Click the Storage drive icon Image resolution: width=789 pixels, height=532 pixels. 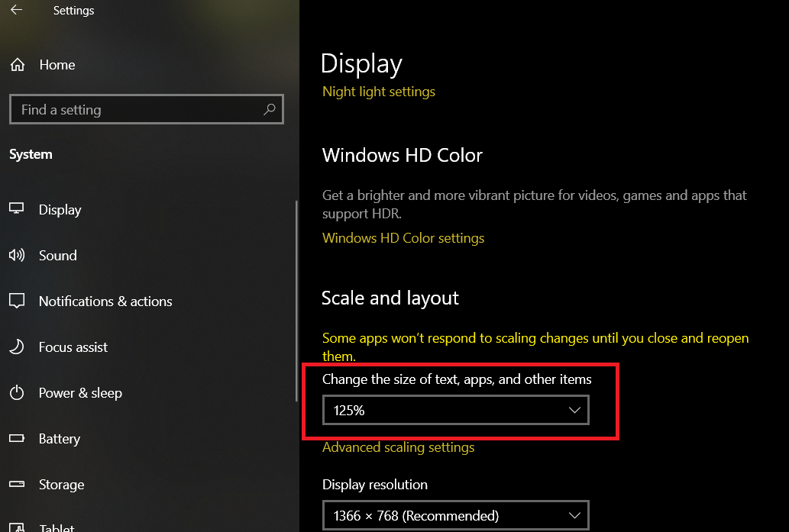click(17, 485)
